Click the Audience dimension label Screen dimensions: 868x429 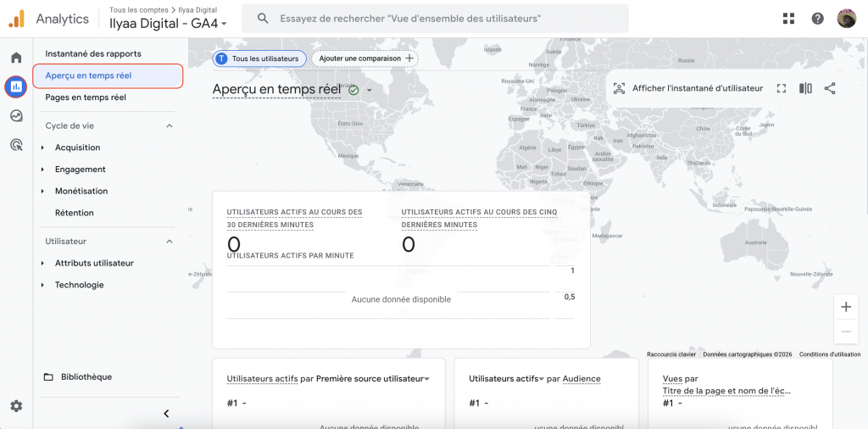(x=581, y=379)
